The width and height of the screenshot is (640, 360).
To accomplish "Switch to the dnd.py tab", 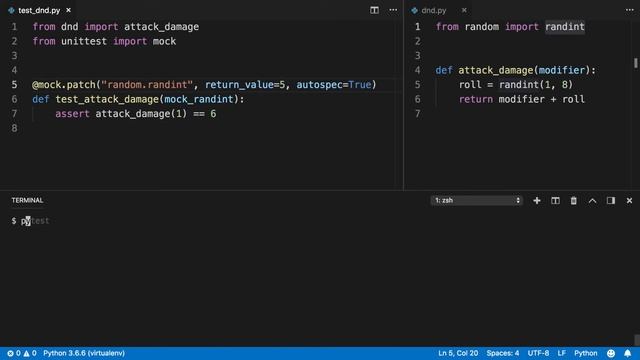I will point(433,10).
